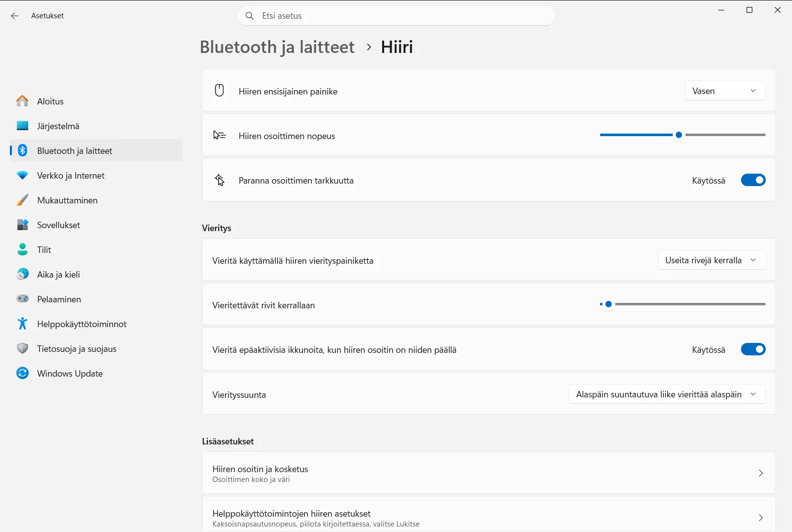The height and width of the screenshot is (532, 792).
Task: Click the Aloitus home icon
Action: coord(22,101)
